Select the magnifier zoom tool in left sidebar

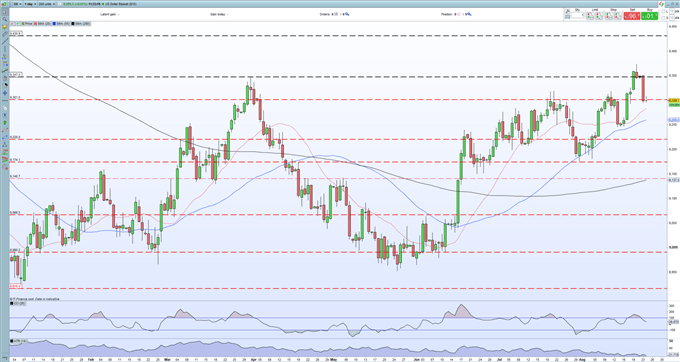coord(5,19)
